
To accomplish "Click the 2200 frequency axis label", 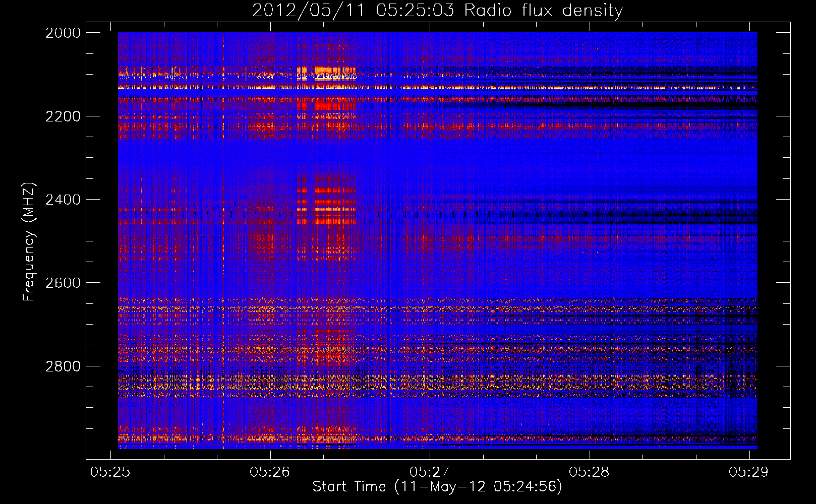I will point(63,116).
